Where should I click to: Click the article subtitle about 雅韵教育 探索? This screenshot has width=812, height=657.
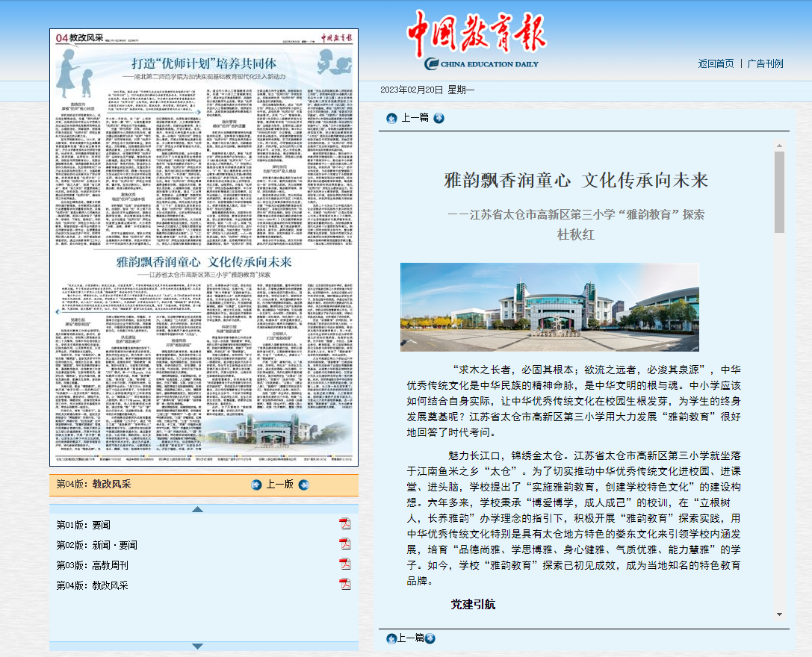click(x=576, y=214)
